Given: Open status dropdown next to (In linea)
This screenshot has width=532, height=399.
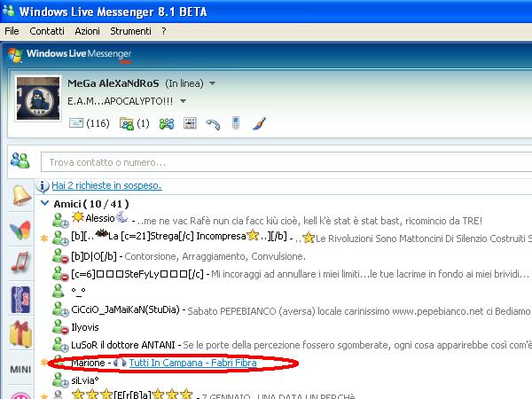Looking at the screenshot, I should pos(213,83).
